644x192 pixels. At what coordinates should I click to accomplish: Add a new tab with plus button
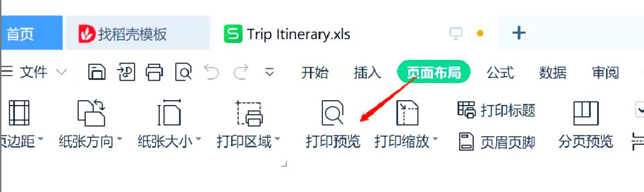[x=519, y=33]
